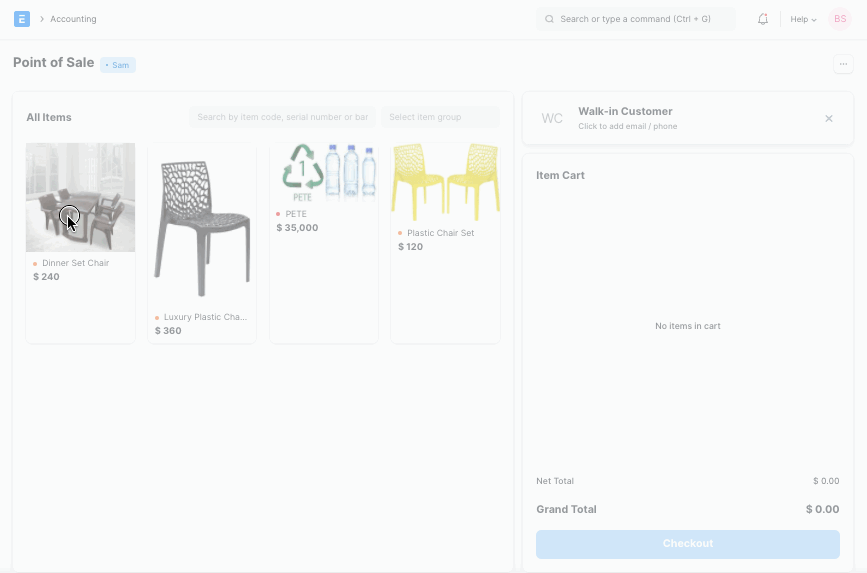Click the breadcrumb chevron arrow
The height and width of the screenshot is (573, 867).
coord(41,19)
